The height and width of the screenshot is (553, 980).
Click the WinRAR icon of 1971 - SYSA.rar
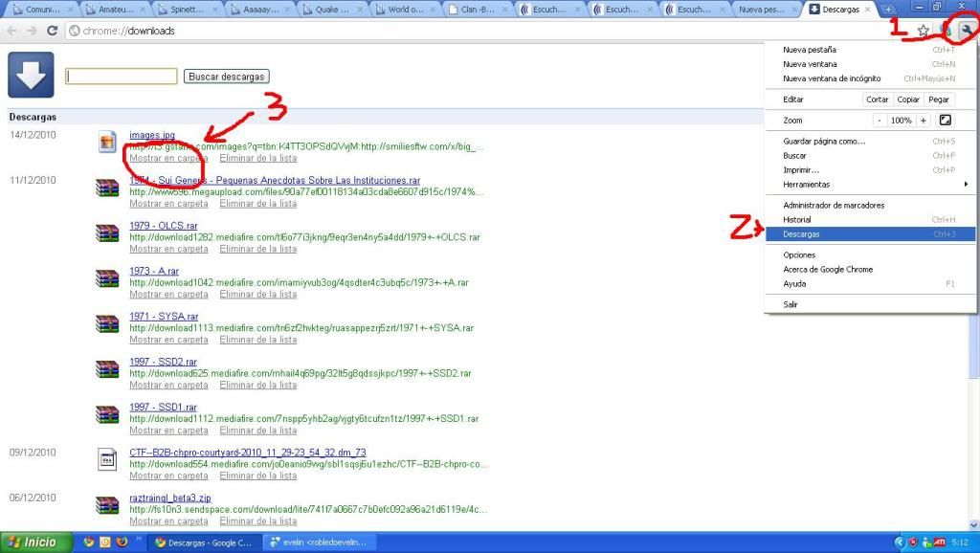point(107,323)
